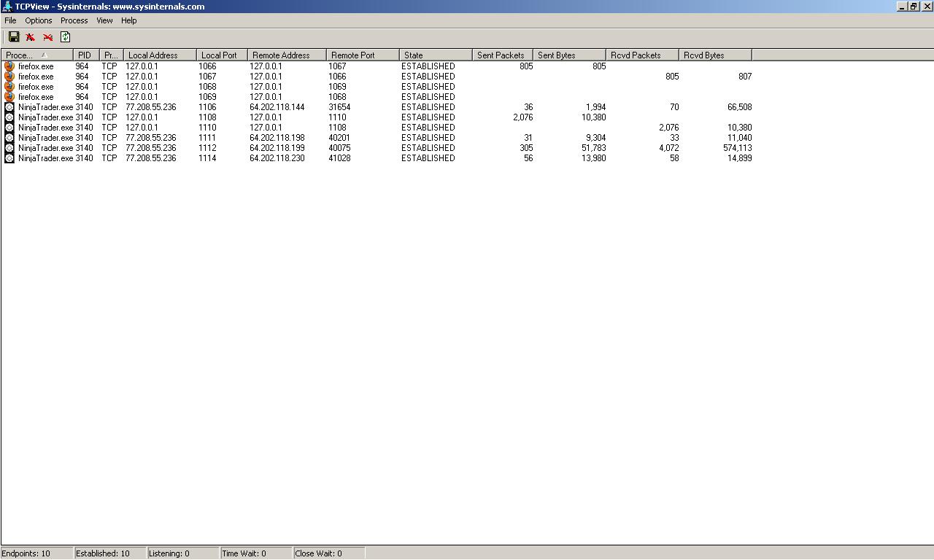The width and height of the screenshot is (934, 560).
Task: Open the Process menu
Action: tap(74, 20)
